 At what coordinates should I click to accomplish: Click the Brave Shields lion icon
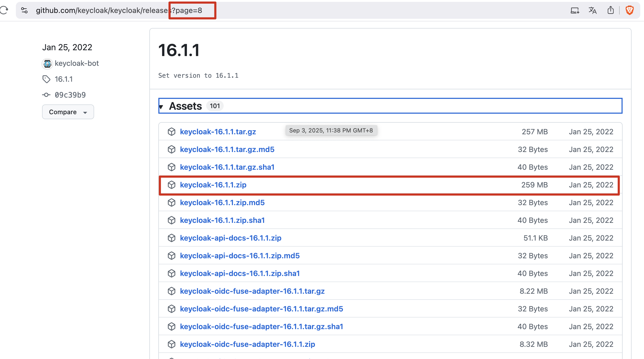(629, 10)
